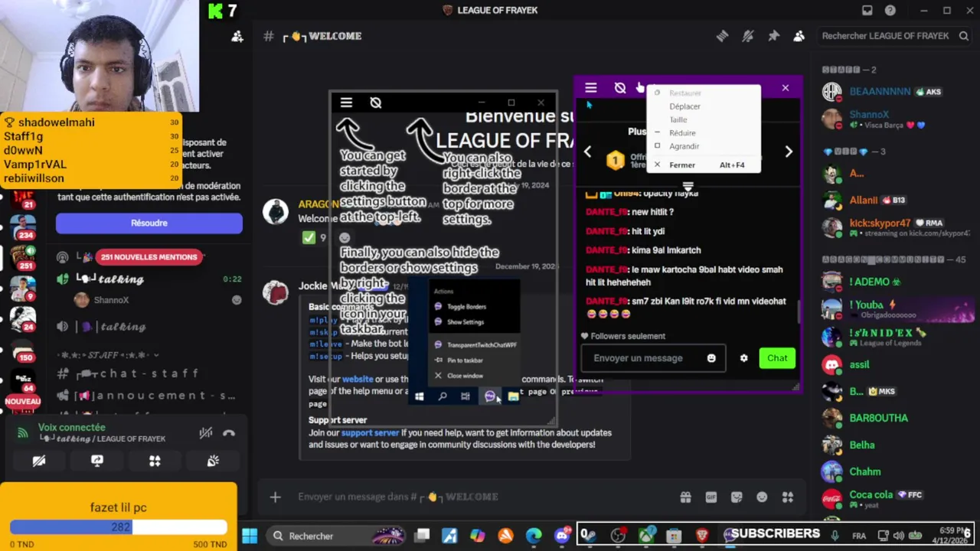Screen dimensions: 980x551
Task: Select Fermer Alt+F4 context menu entry
Action: pyautogui.click(x=703, y=165)
